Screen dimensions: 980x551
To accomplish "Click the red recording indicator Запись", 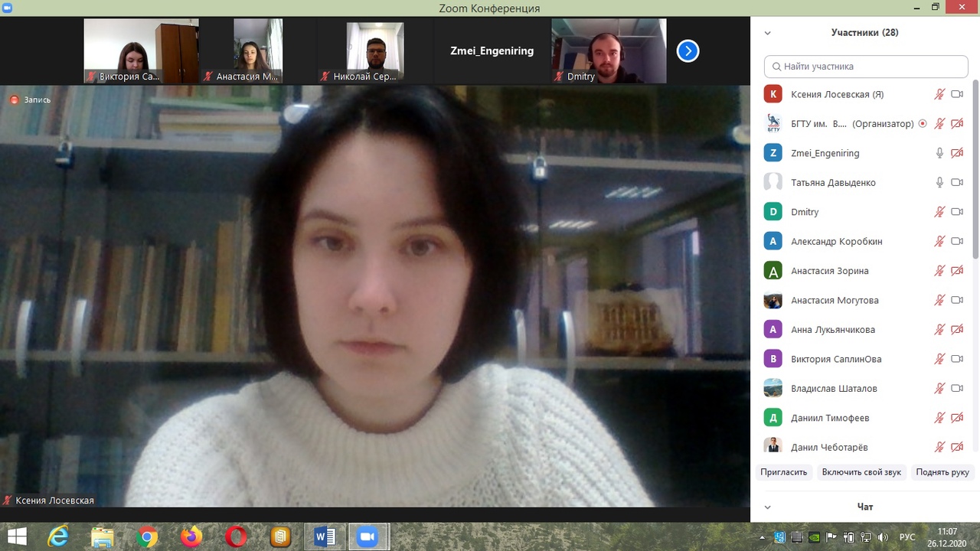I will 30,99.
